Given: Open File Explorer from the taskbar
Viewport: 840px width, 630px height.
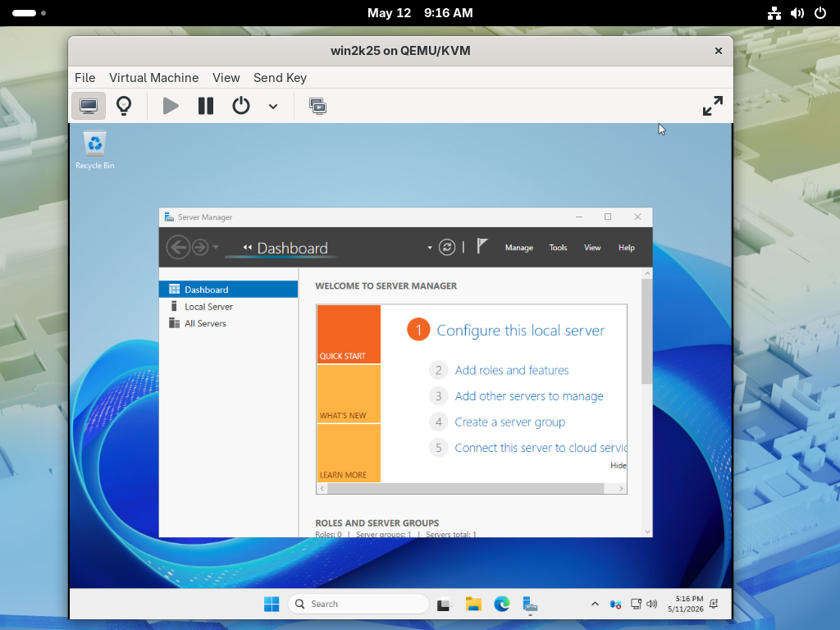Looking at the screenshot, I should 473,605.
